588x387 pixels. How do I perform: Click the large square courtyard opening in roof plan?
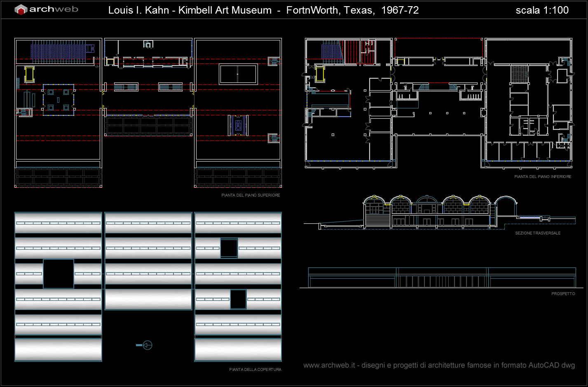click(59, 274)
